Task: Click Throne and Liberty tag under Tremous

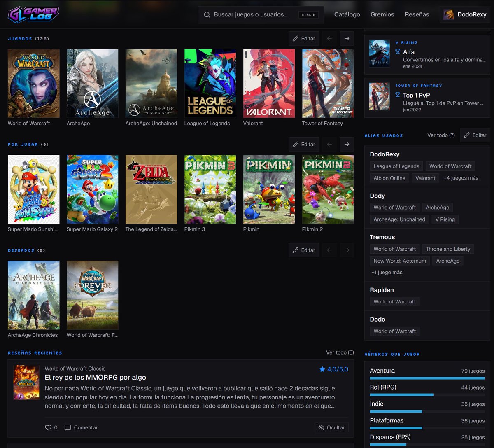Action: point(448,249)
